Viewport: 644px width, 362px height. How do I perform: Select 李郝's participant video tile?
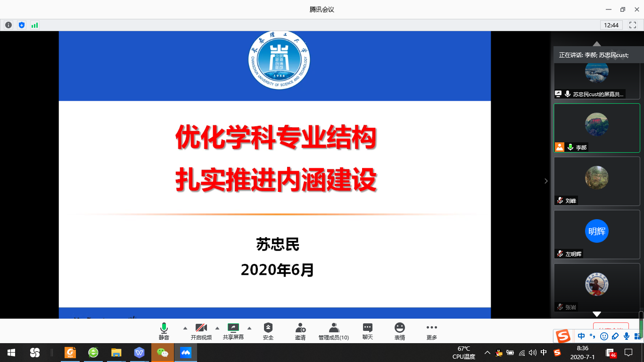point(596,128)
